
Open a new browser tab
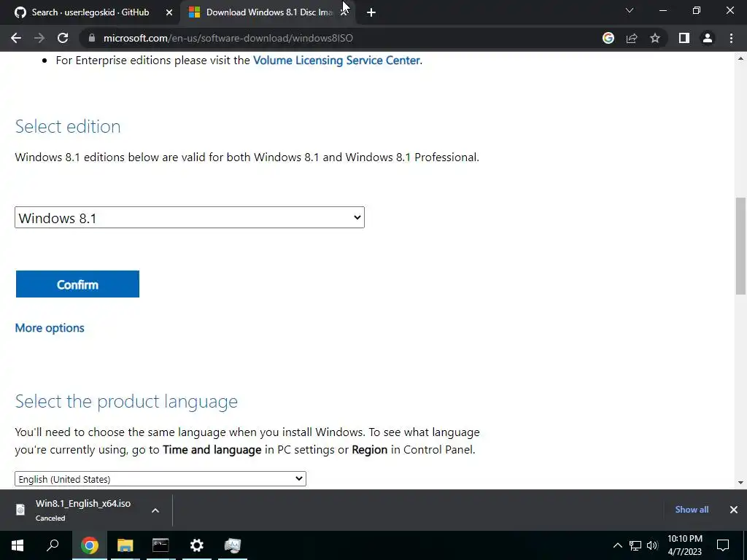point(371,12)
